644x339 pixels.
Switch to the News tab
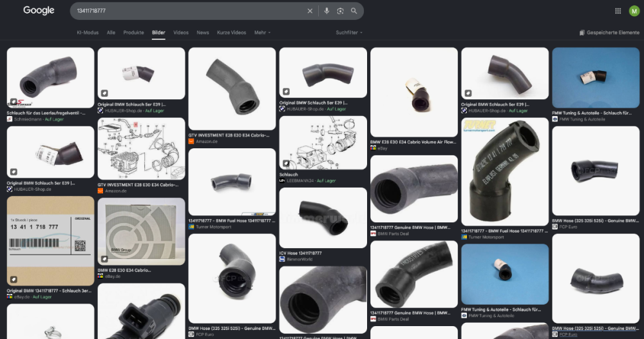click(202, 32)
